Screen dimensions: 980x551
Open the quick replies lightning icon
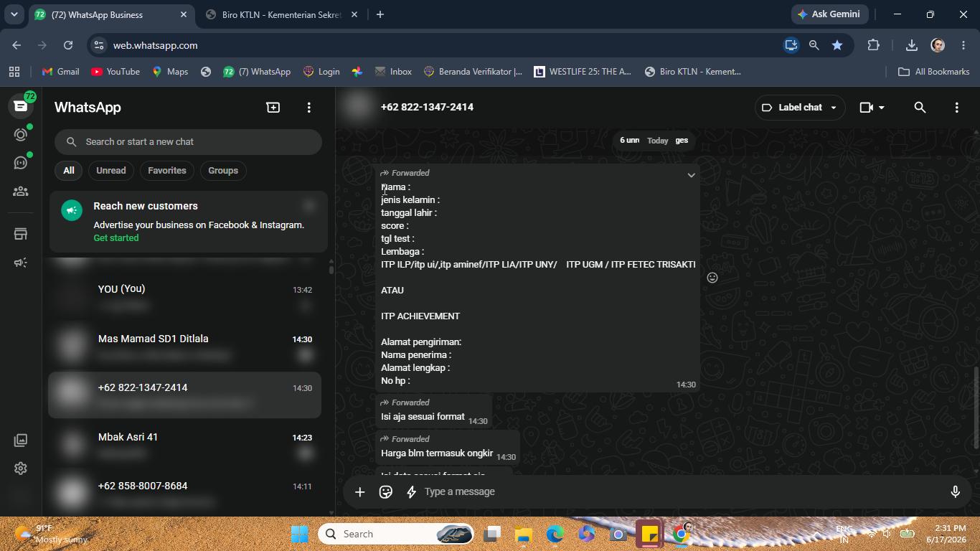(412, 491)
